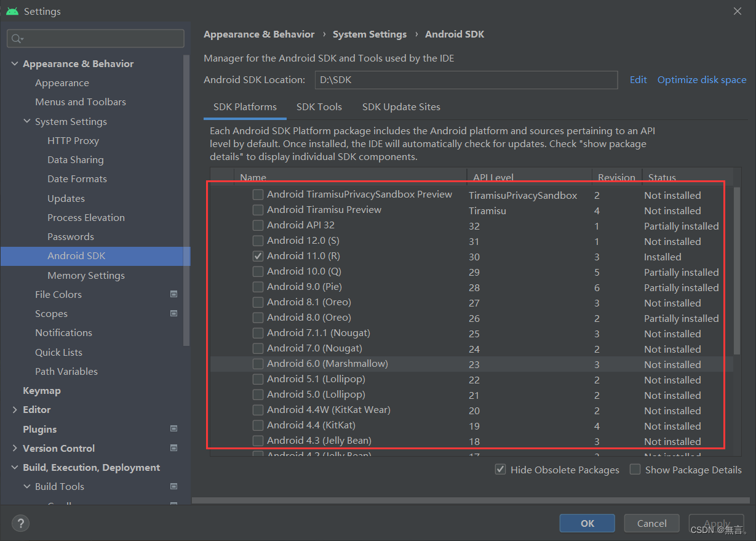This screenshot has width=756, height=541.
Task: Collapse the Build Tools tree node
Action: (x=27, y=486)
